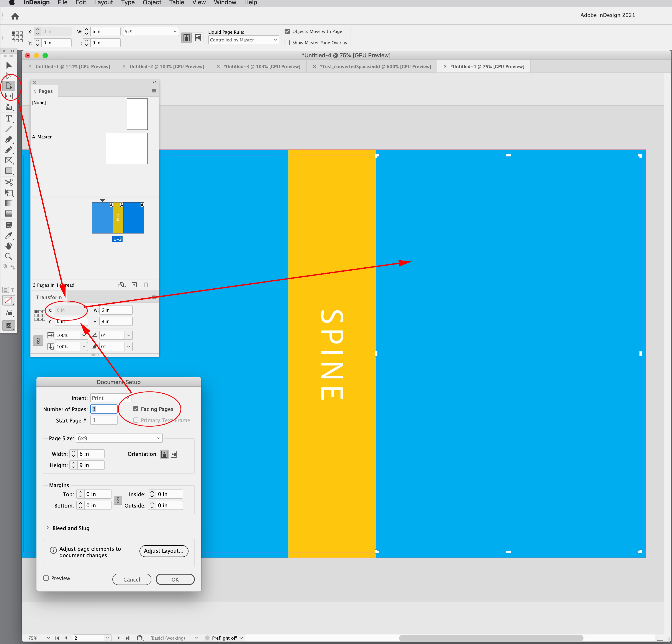Select the Pen tool
Viewport: 672px width, 644px height.
(9, 140)
